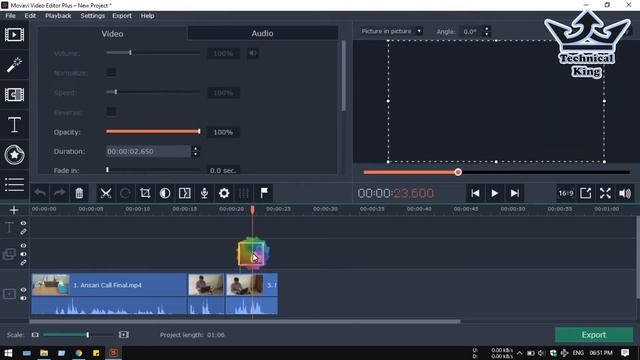Open the More tools list icon
Viewport: 640px width, 360px height.
coord(14,184)
